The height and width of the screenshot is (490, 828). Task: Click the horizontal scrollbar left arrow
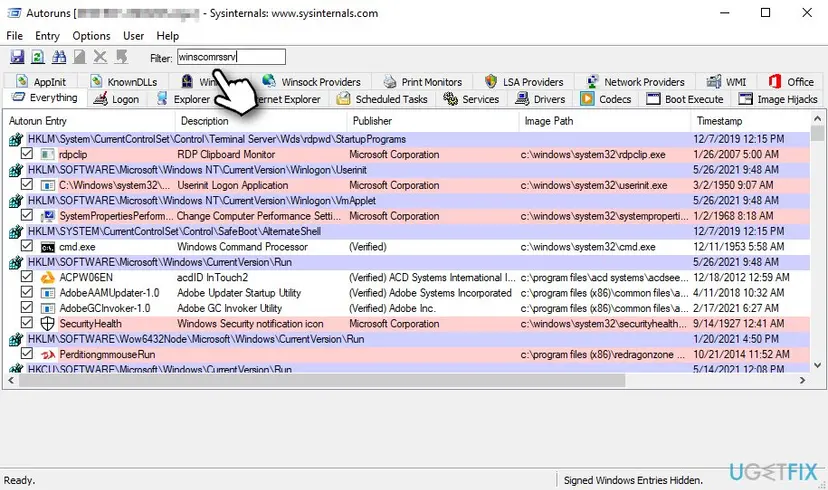pos(11,380)
